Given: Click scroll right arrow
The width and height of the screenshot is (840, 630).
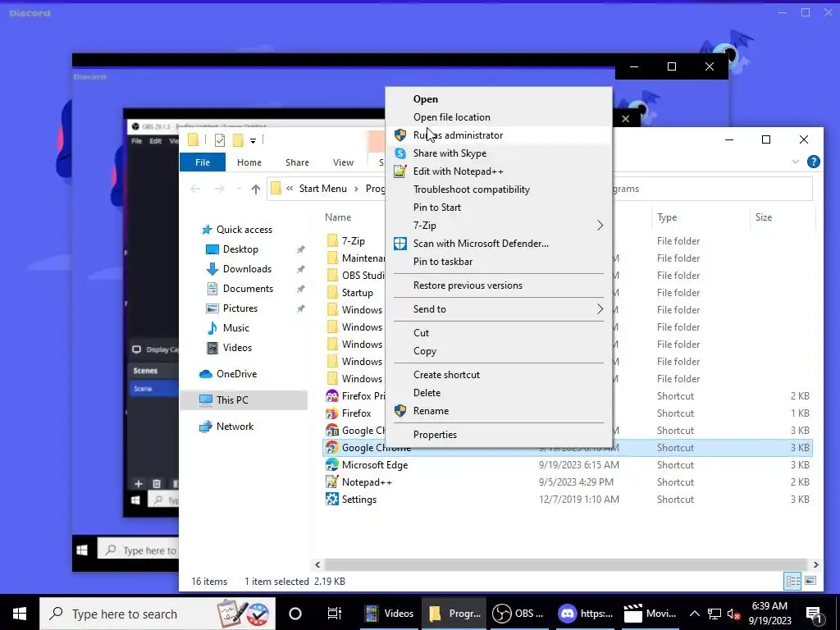Looking at the screenshot, I should 815,564.
